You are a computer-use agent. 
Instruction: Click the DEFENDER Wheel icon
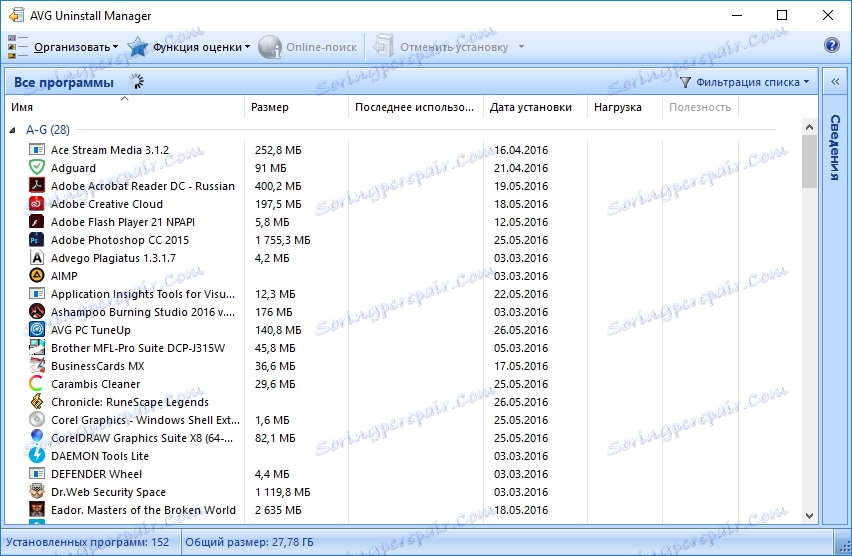(36, 473)
